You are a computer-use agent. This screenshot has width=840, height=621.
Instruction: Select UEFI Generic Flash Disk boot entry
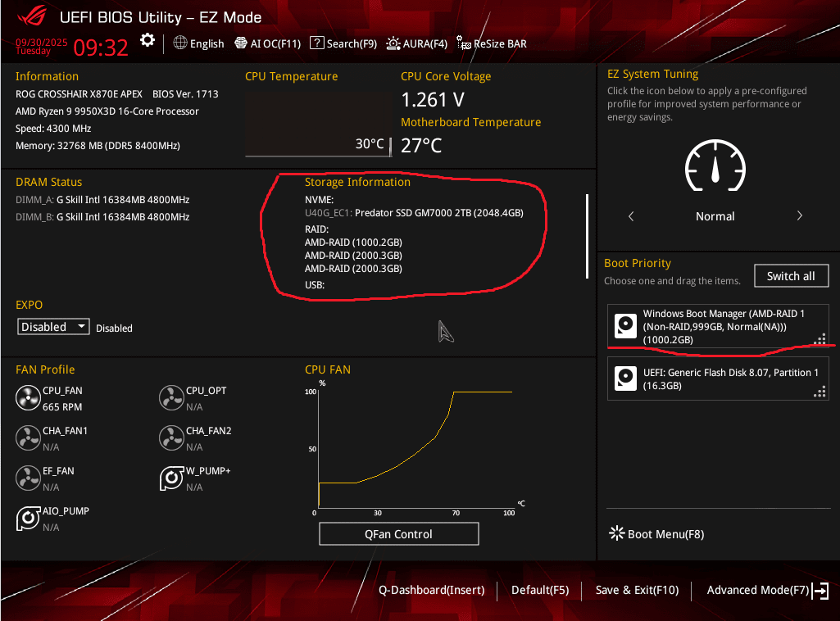[x=718, y=379]
